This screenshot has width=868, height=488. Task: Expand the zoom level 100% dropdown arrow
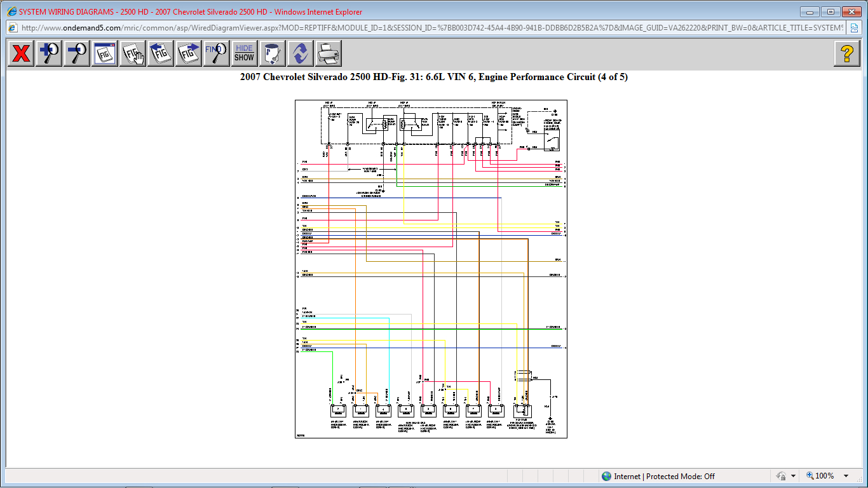pos(846,476)
